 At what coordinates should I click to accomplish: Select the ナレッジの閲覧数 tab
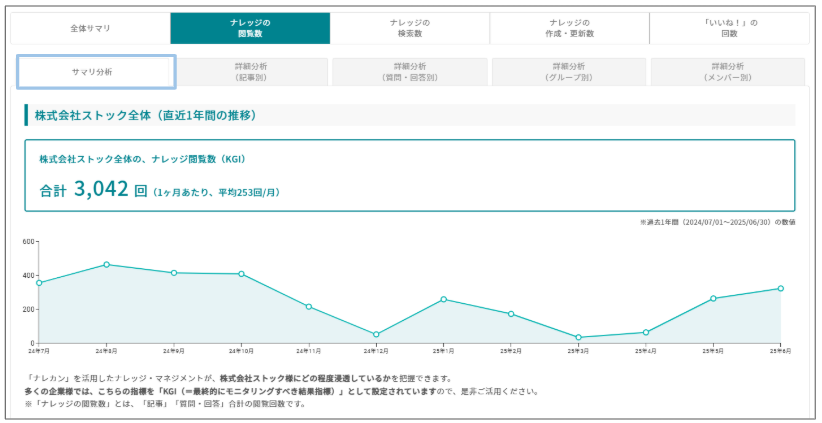(250, 28)
